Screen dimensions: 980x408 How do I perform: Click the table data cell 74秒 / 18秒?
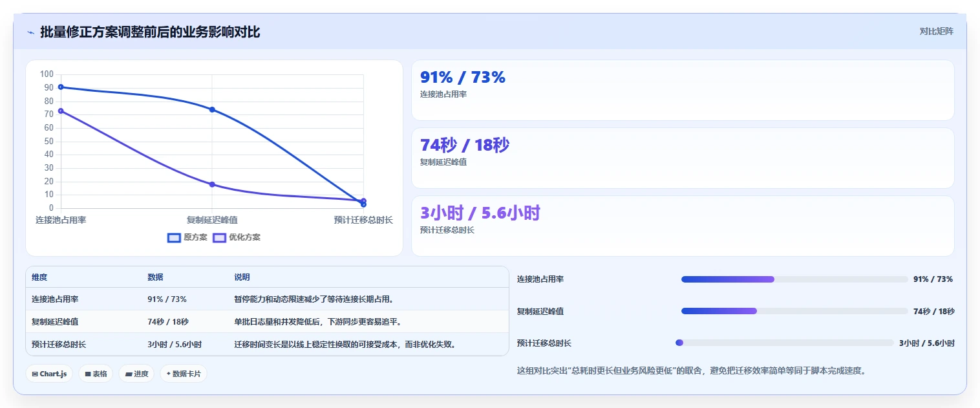click(168, 321)
